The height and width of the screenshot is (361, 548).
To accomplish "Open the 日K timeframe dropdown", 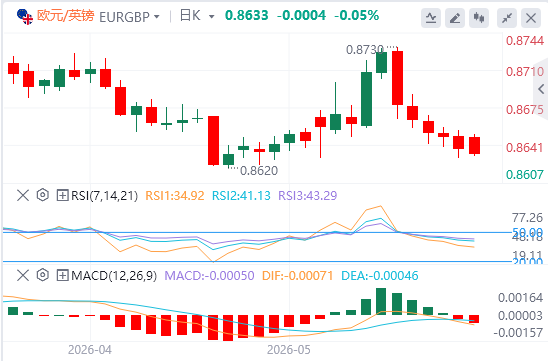I will click(x=197, y=16).
